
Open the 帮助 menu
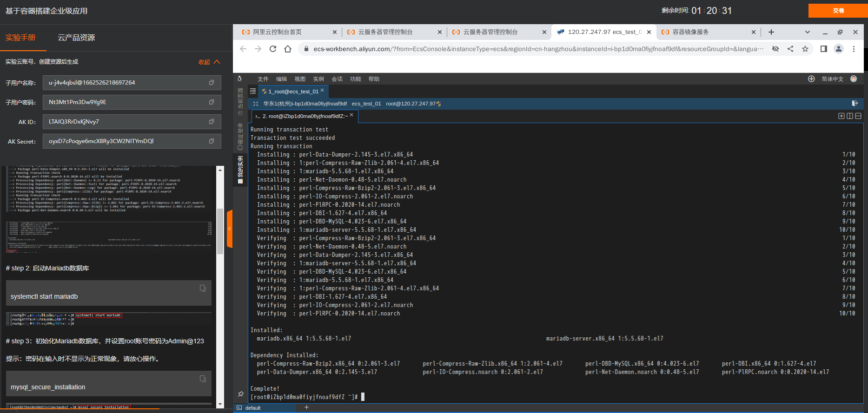tap(374, 79)
